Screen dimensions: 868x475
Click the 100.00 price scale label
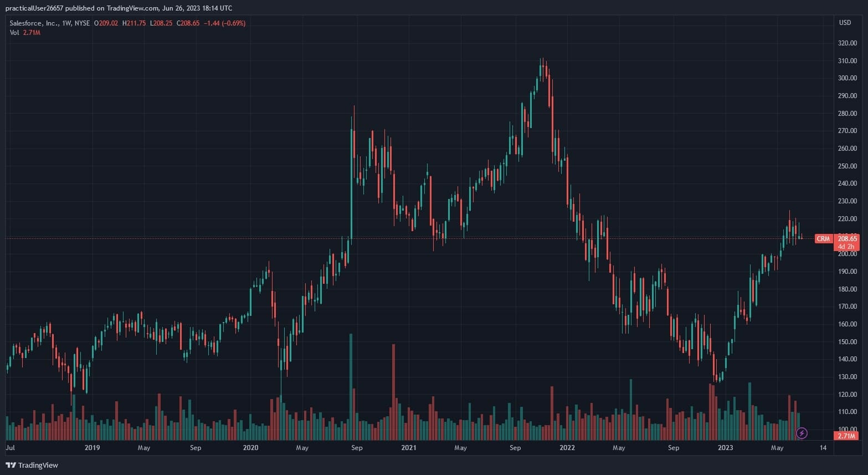[847, 430]
